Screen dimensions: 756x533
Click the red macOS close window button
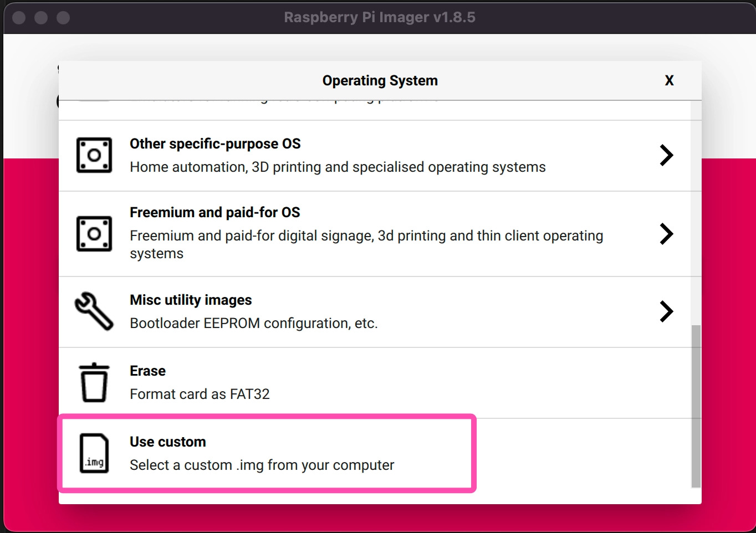click(x=19, y=18)
